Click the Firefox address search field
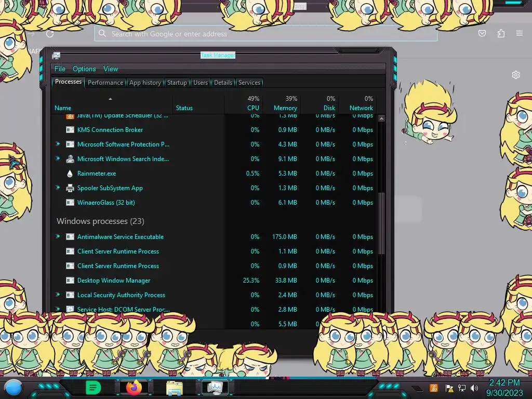Image resolution: width=532 pixels, height=399 pixels. pos(265,34)
